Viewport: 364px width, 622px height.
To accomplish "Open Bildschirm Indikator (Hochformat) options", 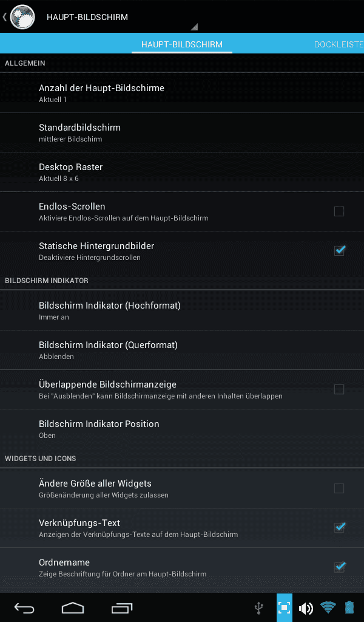I will click(x=182, y=310).
